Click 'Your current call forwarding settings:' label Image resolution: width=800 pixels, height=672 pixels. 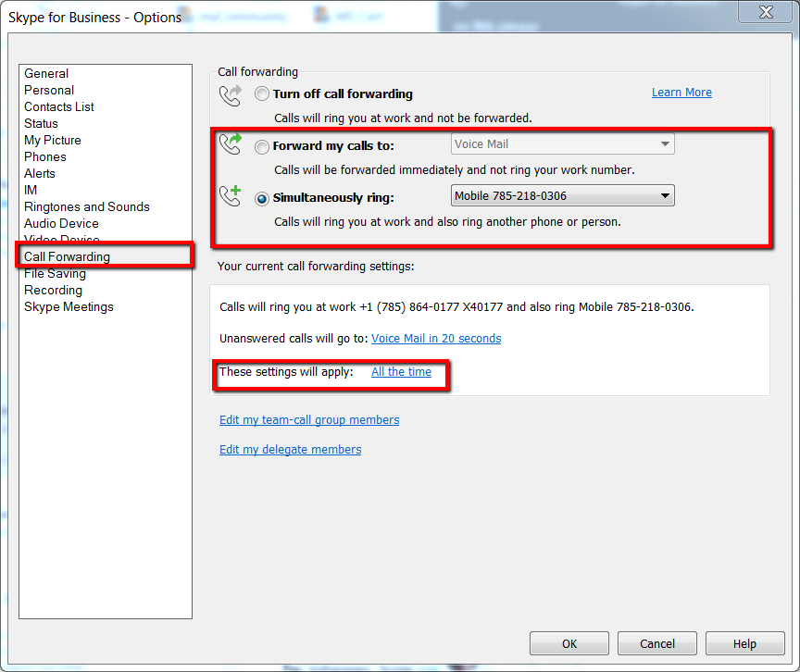pos(316,267)
